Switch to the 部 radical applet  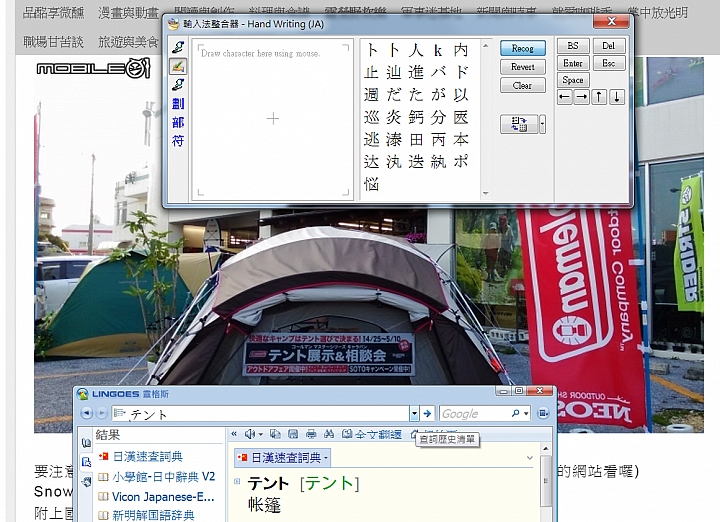point(178,122)
